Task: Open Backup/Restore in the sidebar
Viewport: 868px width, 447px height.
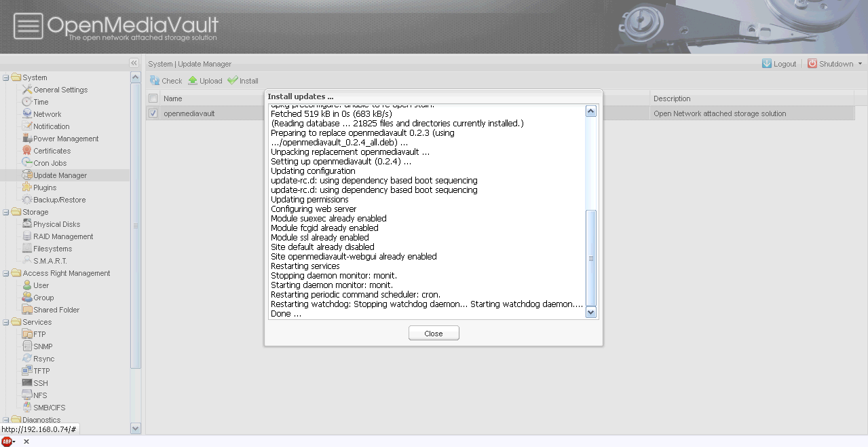Action: coord(59,200)
